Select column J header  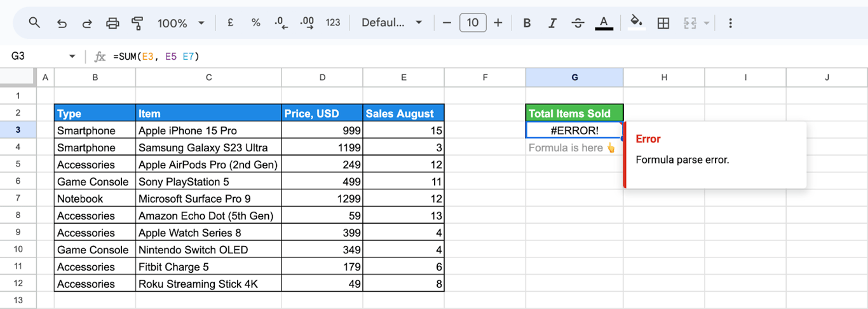click(827, 78)
